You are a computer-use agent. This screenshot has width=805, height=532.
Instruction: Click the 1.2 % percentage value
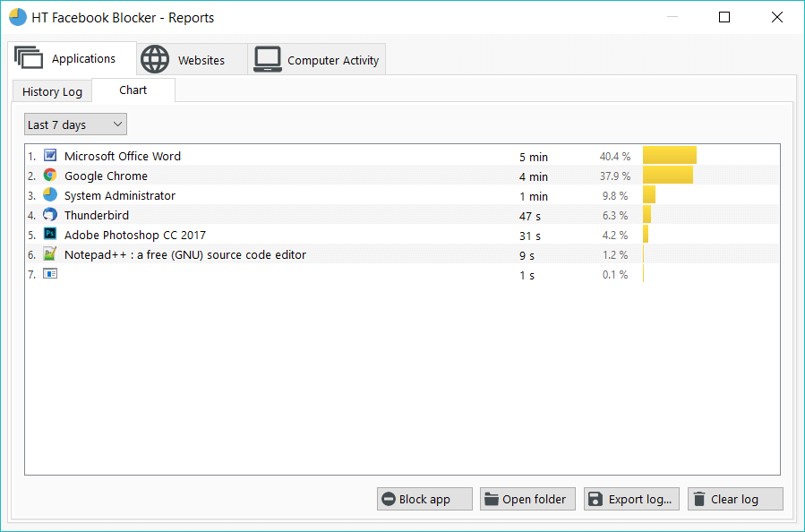(615, 254)
